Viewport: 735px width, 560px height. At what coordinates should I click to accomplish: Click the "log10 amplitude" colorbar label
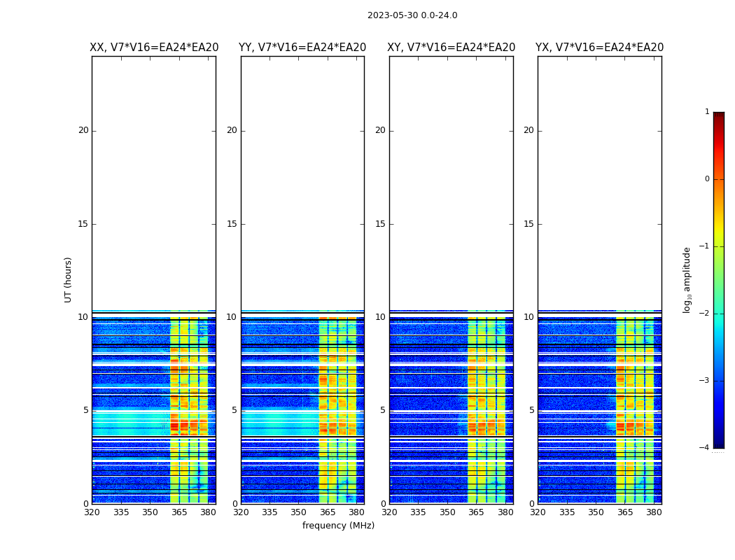click(x=687, y=279)
